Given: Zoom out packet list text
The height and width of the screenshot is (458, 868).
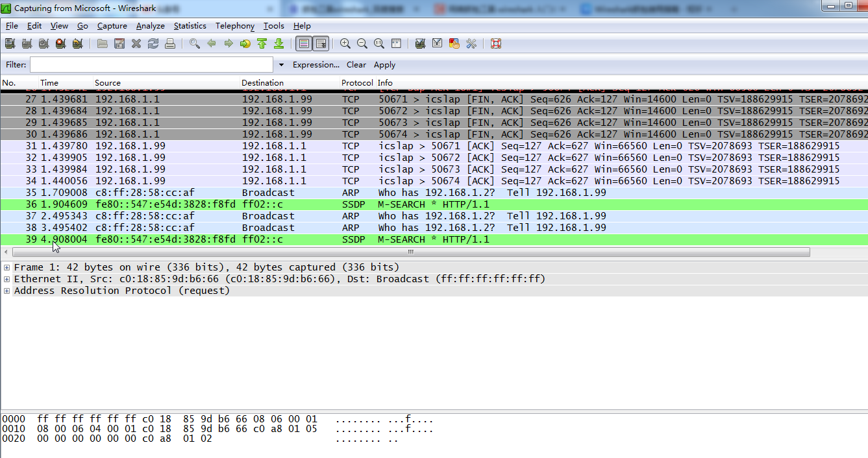Looking at the screenshot, I should (362, 43).
